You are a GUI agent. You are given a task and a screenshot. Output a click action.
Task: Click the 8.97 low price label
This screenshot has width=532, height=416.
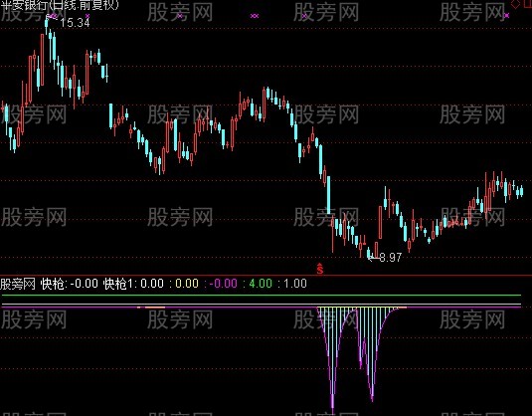point(390,258)
